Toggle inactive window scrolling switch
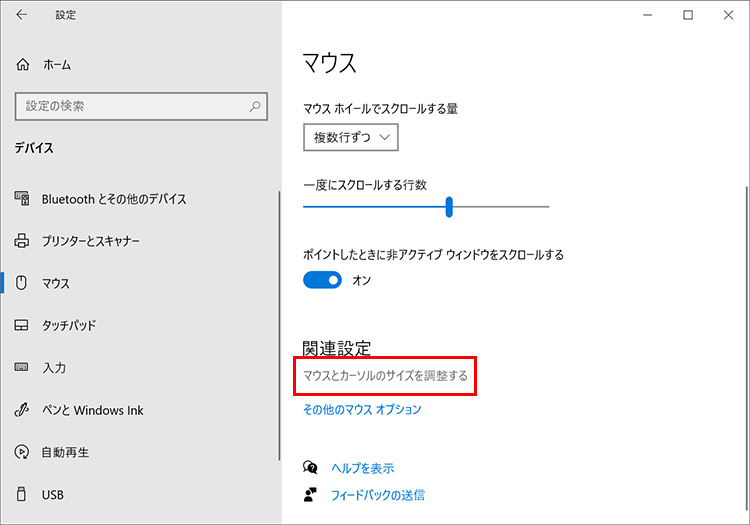This screenshot has height=525, width=750. click(322, 280)
